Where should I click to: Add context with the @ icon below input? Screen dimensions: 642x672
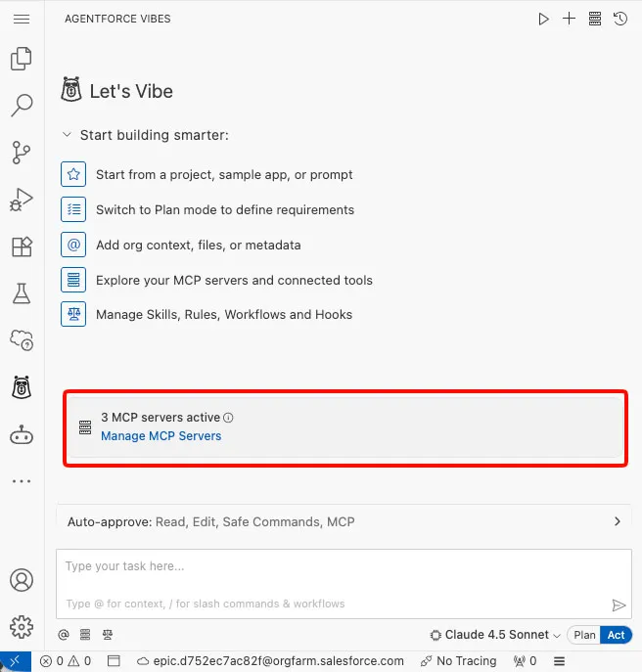(64, 634)
